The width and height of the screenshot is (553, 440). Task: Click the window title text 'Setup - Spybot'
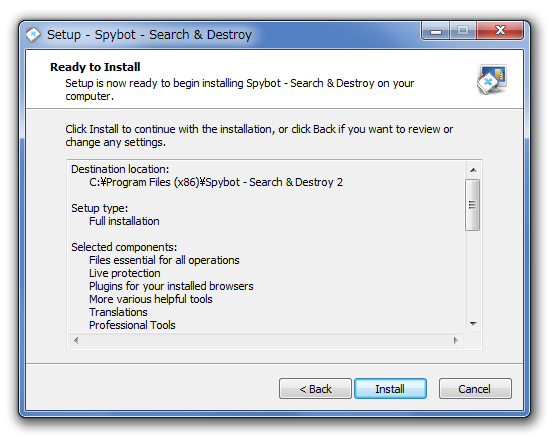coord(91,35)
